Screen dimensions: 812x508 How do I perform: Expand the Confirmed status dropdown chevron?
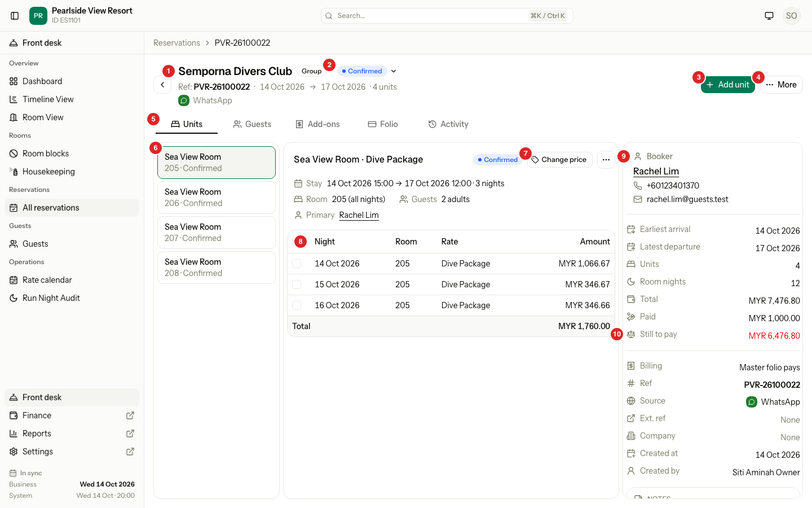[x=394, y=71]
